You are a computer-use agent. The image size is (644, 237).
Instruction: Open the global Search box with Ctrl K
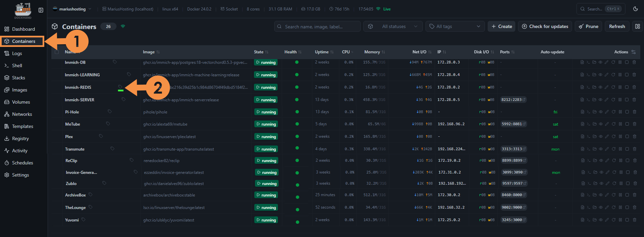(601, 9)
